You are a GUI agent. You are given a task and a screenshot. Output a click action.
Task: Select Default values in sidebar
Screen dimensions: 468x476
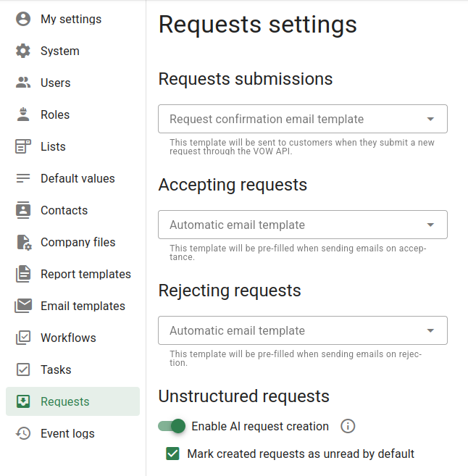(73, 178)
